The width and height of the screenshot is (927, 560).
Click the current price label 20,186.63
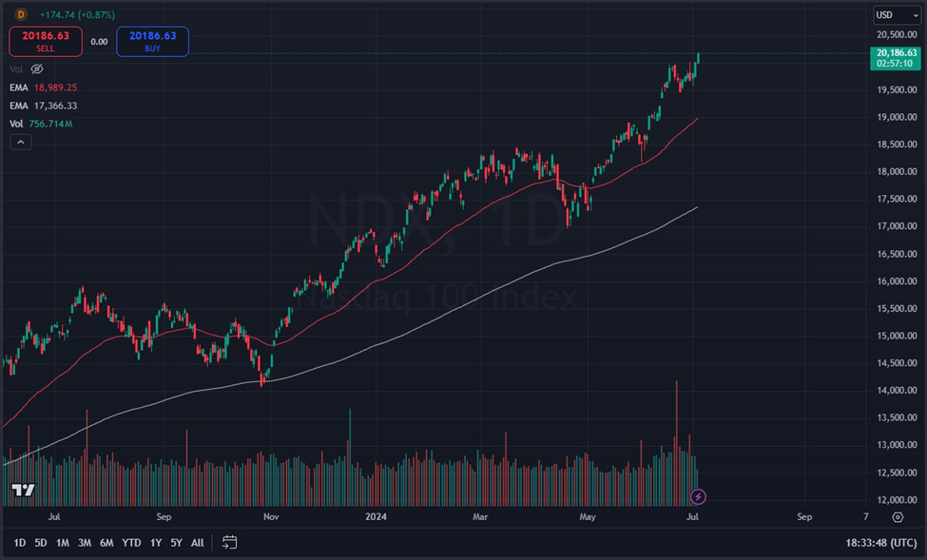tap(897, 58)
